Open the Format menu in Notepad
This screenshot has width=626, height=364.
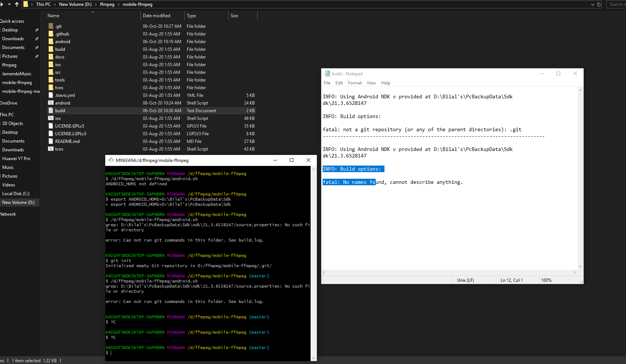click(x=354, y=83)
